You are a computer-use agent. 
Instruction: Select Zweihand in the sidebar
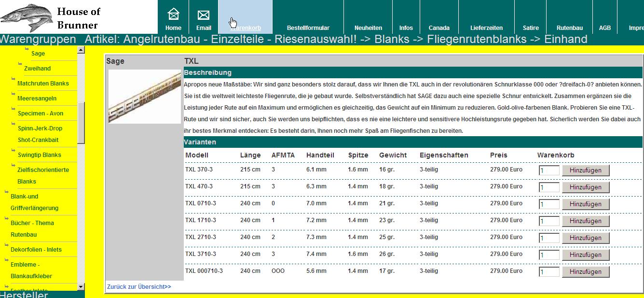(x=37, y=69)
